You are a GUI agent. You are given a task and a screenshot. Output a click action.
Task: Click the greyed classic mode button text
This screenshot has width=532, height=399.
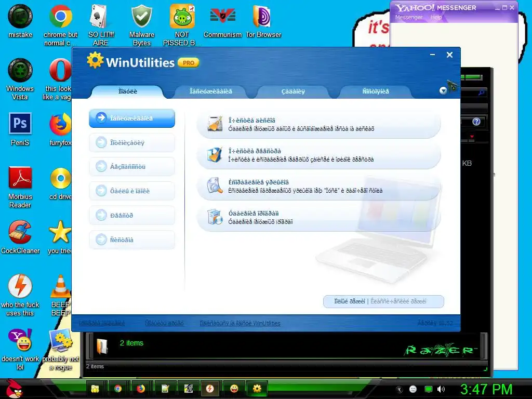[398, 301]
